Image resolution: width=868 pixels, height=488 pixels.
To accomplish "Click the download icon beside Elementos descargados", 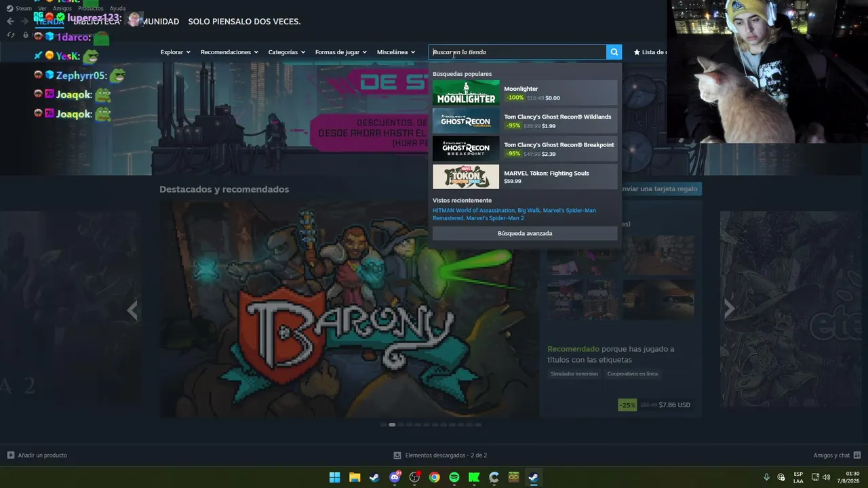I will click(397, 455).
